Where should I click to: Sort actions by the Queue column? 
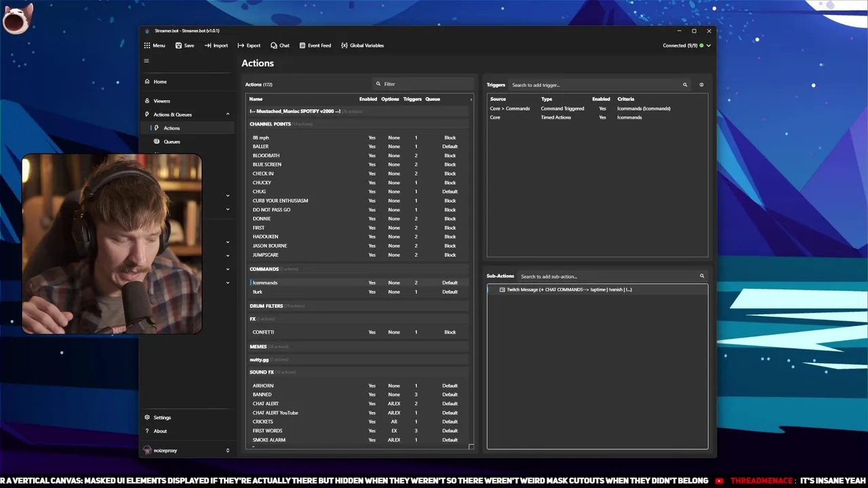[x=433, y=99]
